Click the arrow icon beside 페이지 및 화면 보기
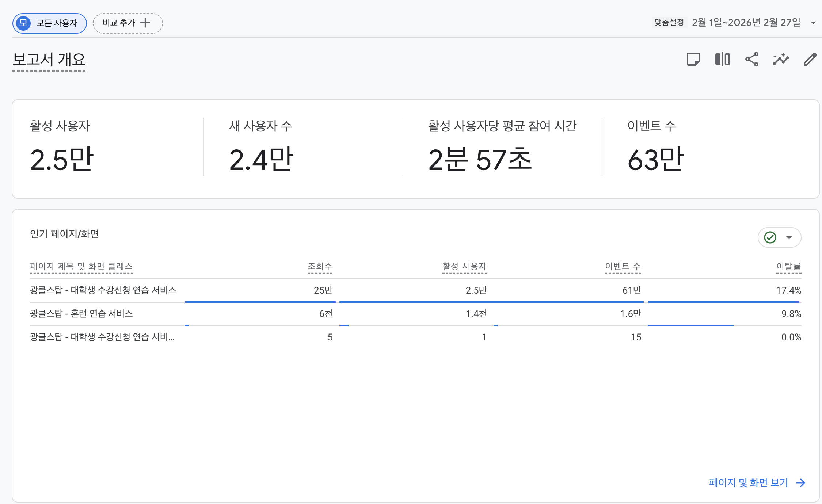The width and height of the screenshot is (822, 504). [x=801, y=483]
